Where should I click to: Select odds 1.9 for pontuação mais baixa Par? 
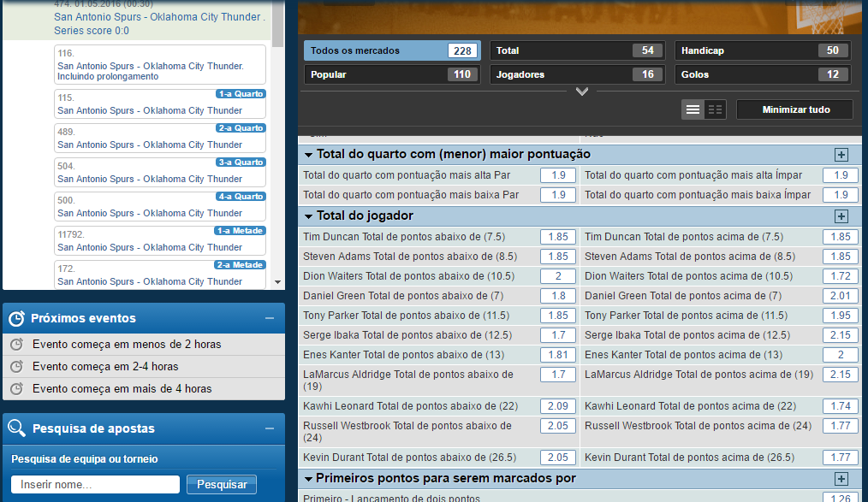coord(558,195)
